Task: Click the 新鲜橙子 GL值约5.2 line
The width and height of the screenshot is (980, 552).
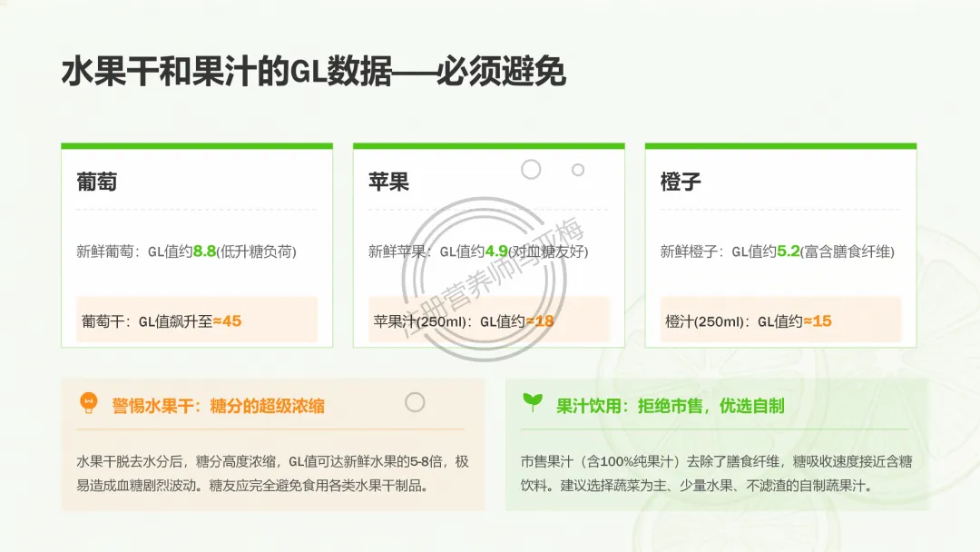Action: point(777,251)
